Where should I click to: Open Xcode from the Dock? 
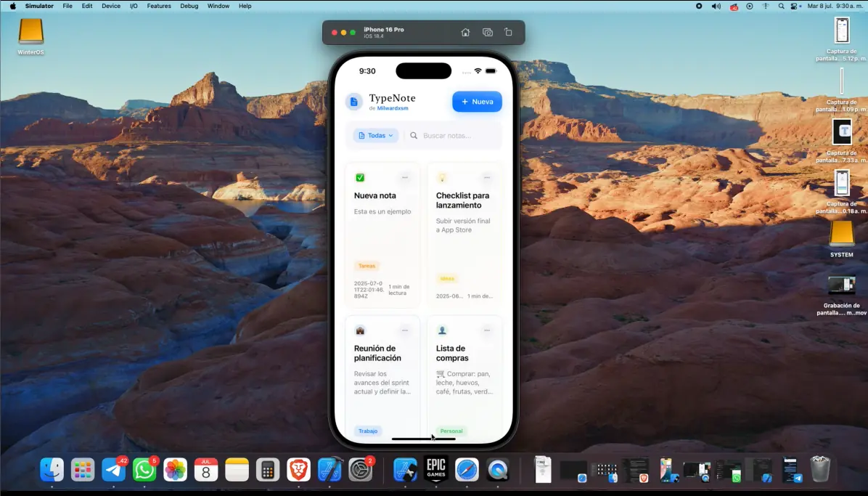(x=330, y=470)
